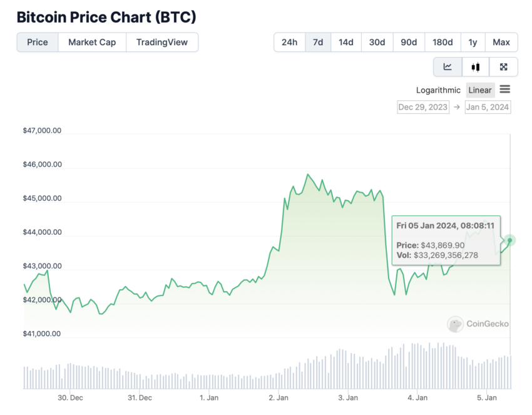Toggle Logarithmic scale

click(x=438, y=90)
